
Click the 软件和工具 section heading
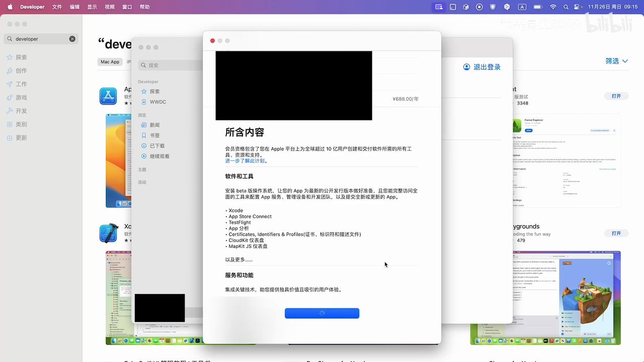[x=239, y=176]
